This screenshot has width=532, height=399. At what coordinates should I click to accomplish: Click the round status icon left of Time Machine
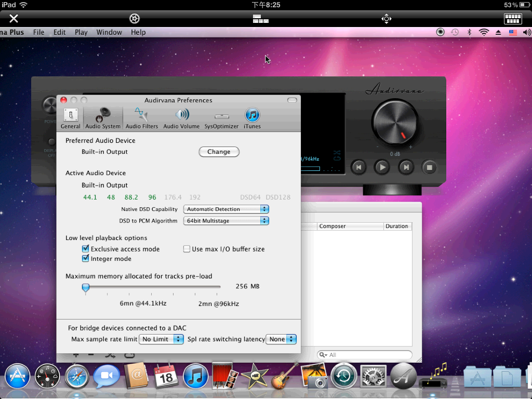[440, 32]
